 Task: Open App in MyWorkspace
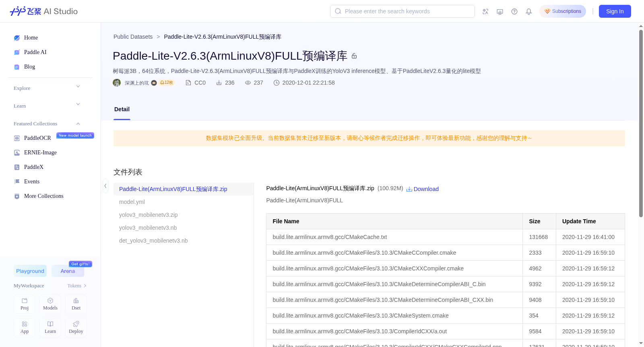pos(25,328)
